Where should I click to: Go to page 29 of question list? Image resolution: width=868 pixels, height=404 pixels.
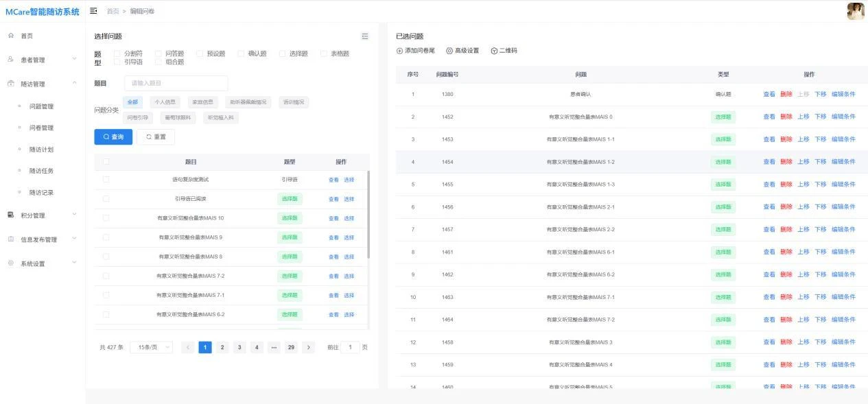pos(291,348)
